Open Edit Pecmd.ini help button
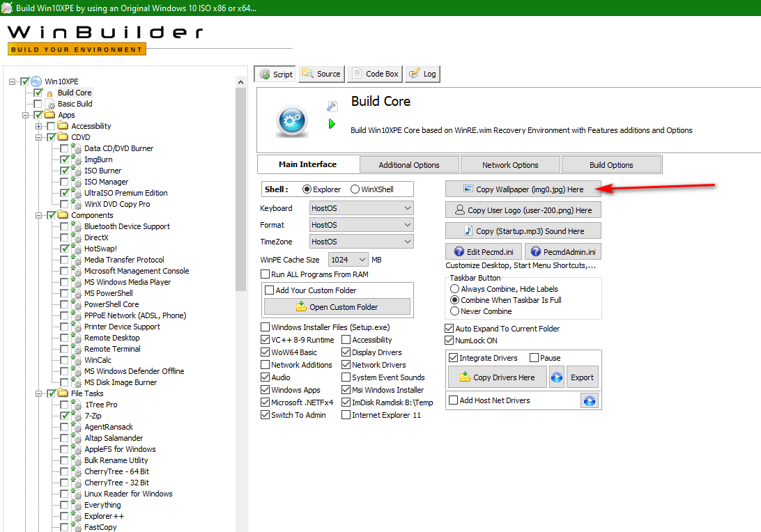The width and height of the screenshot is (761, 532). (484, 251)
